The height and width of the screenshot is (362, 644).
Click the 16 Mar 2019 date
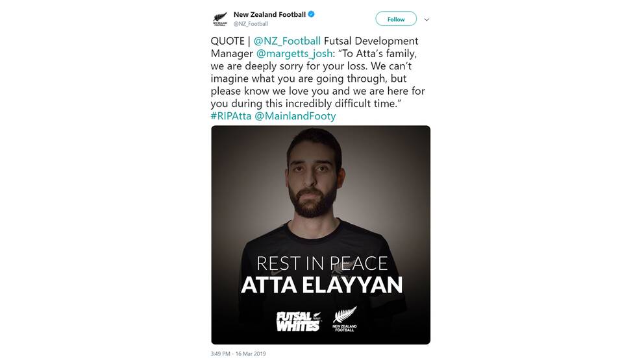tap(251, 354)
